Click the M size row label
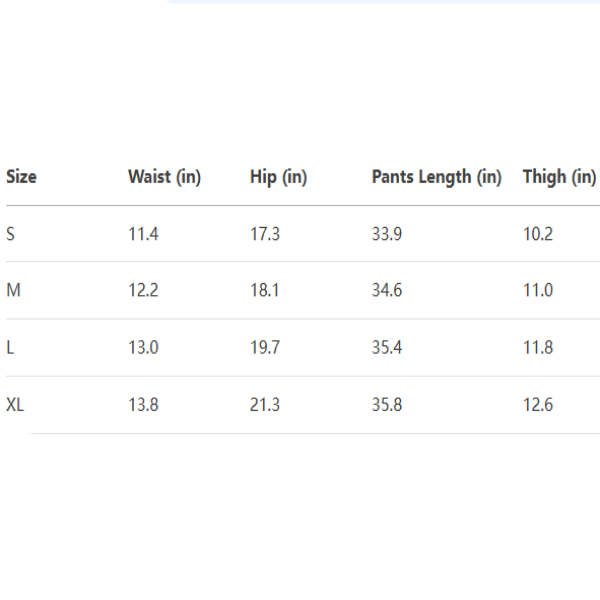This screenshot has height=600, width=600. 13,291
